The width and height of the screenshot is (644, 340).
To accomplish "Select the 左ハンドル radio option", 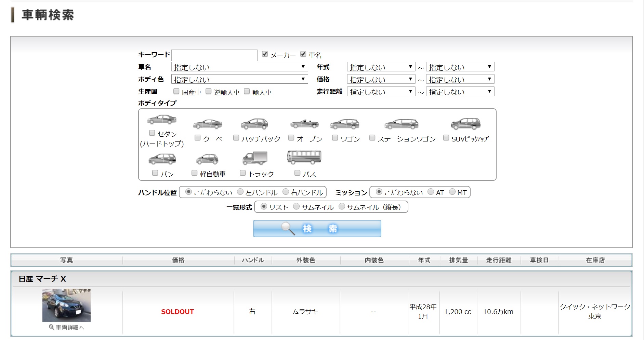I will [x=240, y=192].
